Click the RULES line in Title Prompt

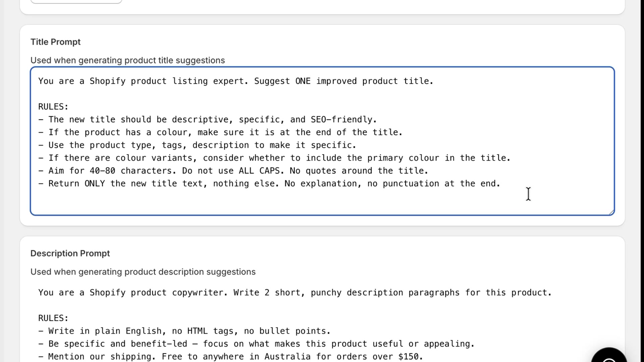[x=53, y=106]
